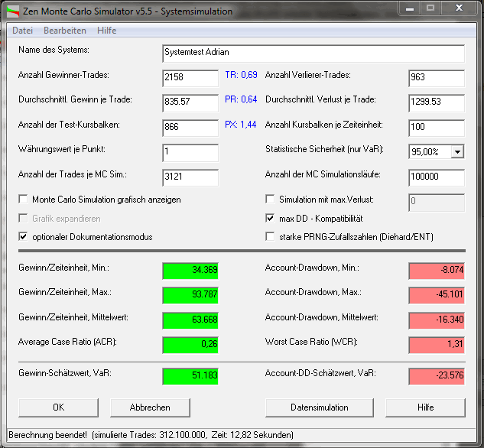Expand Statistische Sicherheit dropdown

coord(456,151)
